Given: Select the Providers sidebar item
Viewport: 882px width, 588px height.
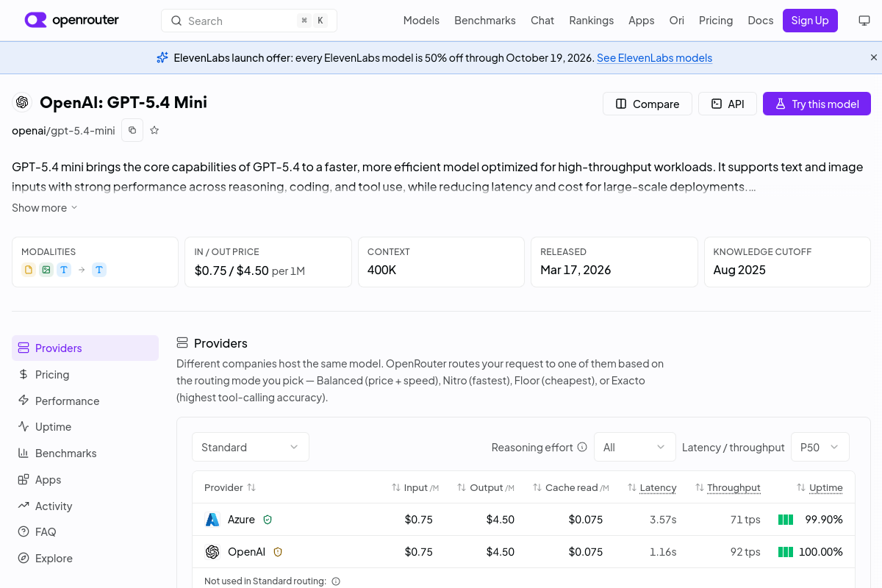Looking at the screenshot, I should [x=85, y=348].
